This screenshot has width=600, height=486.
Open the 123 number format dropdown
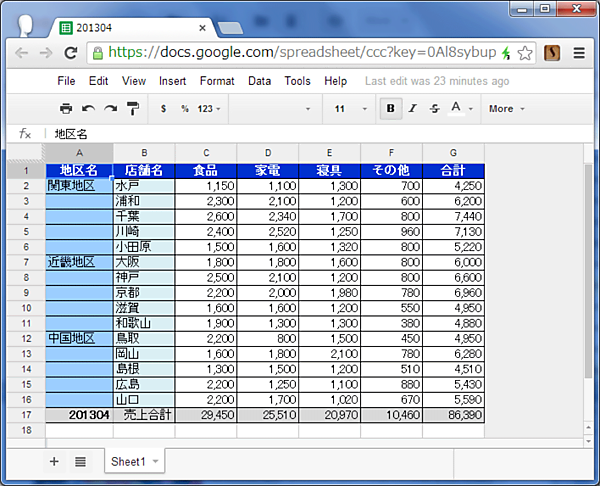(209, 108)
